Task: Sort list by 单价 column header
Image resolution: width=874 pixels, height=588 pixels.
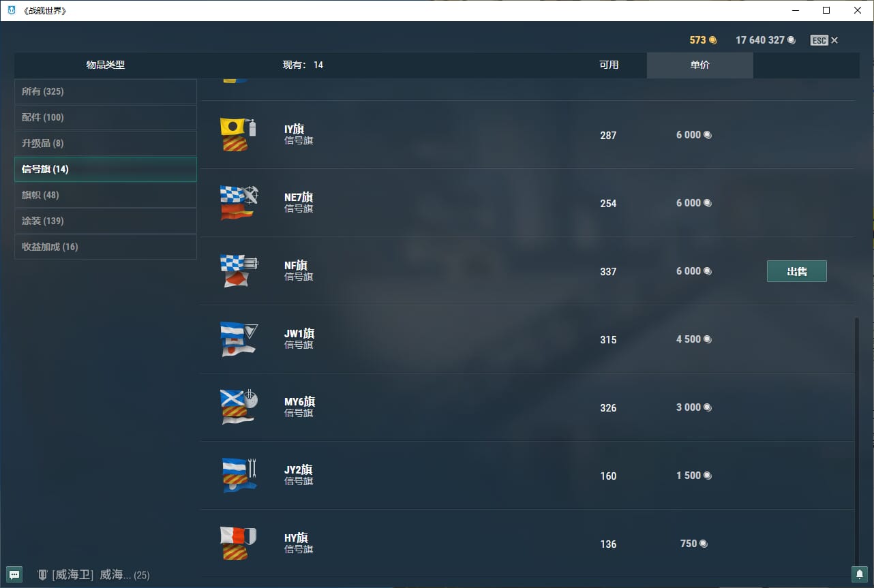Action: pyautogui.click(x=699, y=65)
